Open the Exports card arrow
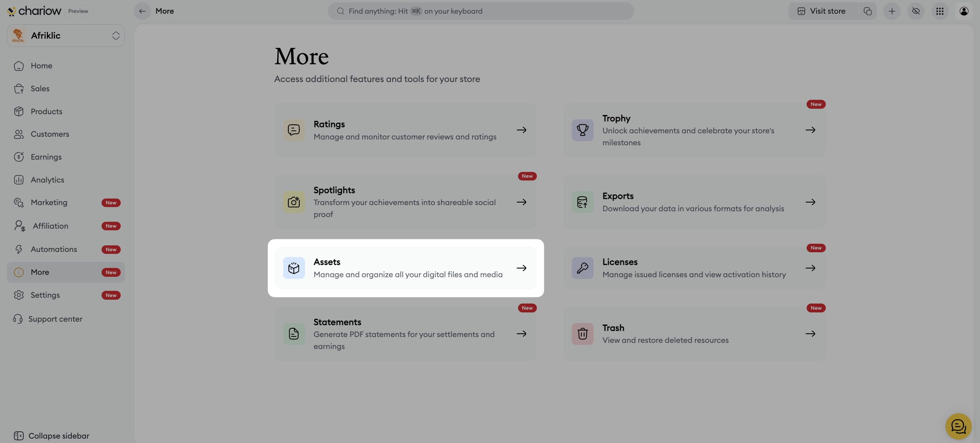This screenshot has height=443, width=980. pyautogui.click(x=810, y=202)
